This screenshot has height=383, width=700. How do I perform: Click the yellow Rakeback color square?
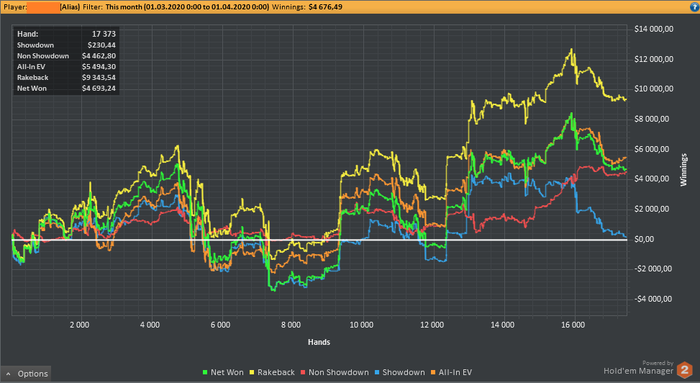(252, 372)
